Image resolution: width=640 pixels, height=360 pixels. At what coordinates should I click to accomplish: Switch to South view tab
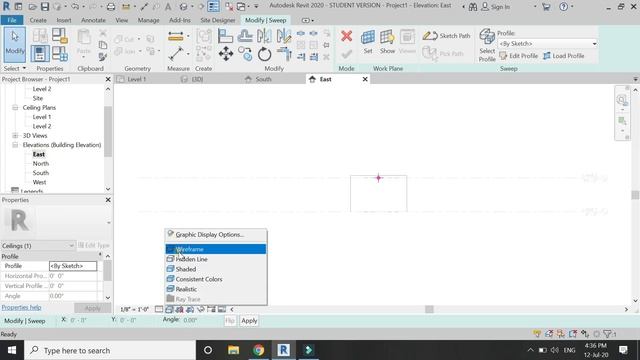pyautogui.click(x=263, y=79)
